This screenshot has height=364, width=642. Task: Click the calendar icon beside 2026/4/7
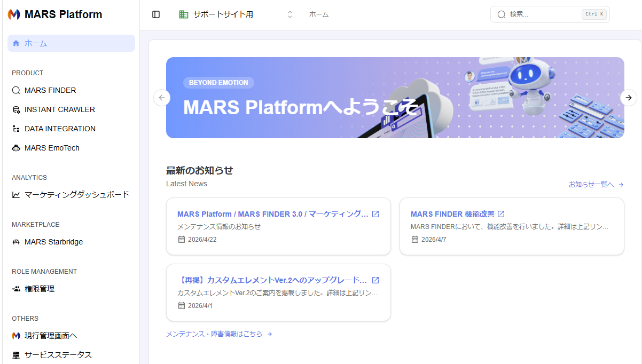click(x=415, y=240)
